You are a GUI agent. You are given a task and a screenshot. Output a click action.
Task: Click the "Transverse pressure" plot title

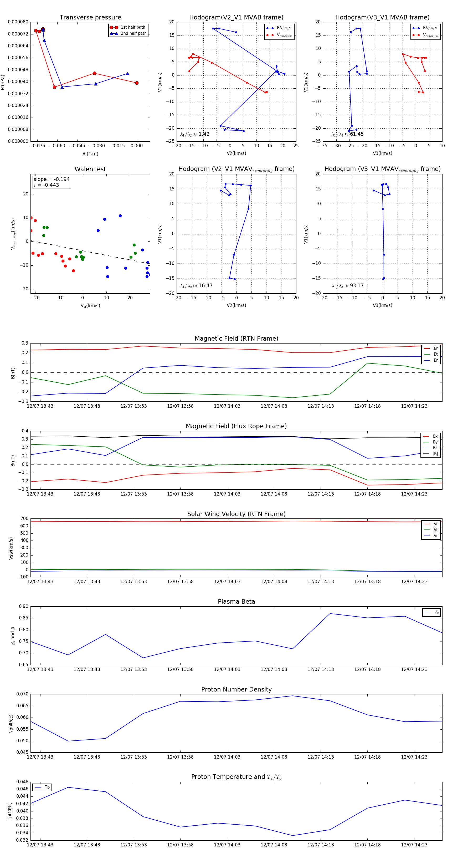pos(90,18)
